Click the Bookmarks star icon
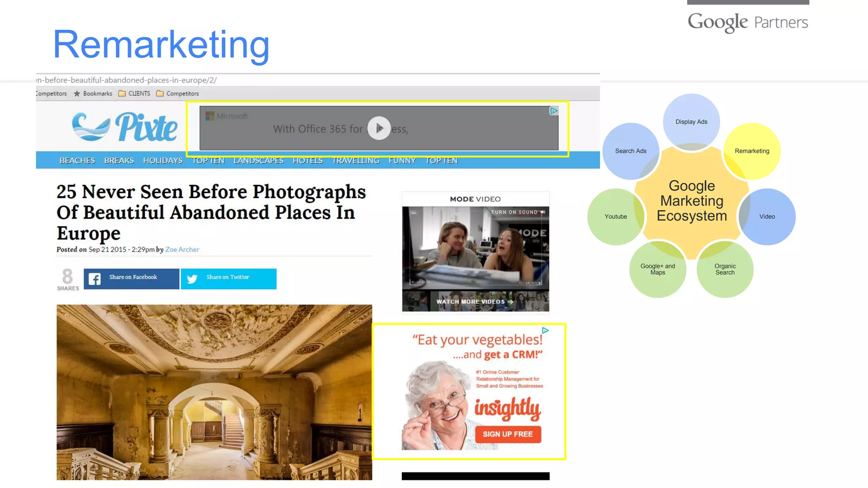Viewport: 868px width, 488px height. 77,94
